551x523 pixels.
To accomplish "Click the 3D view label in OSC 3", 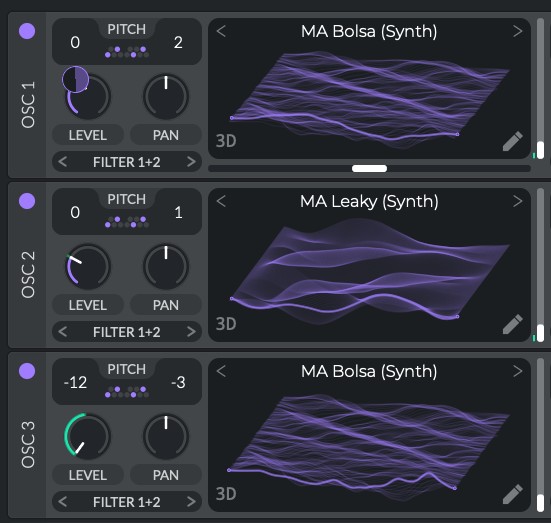I will [x=226, y=494].
